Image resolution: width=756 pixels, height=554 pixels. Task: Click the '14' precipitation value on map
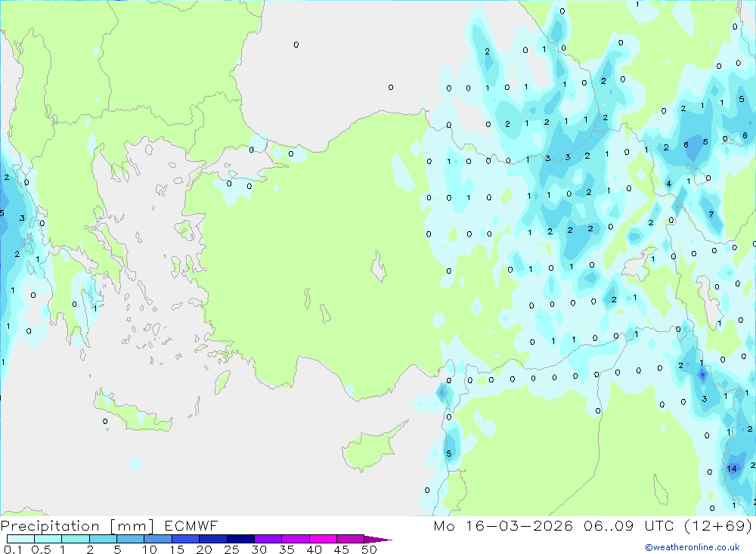pyautogui.click(x=732, y=469)
